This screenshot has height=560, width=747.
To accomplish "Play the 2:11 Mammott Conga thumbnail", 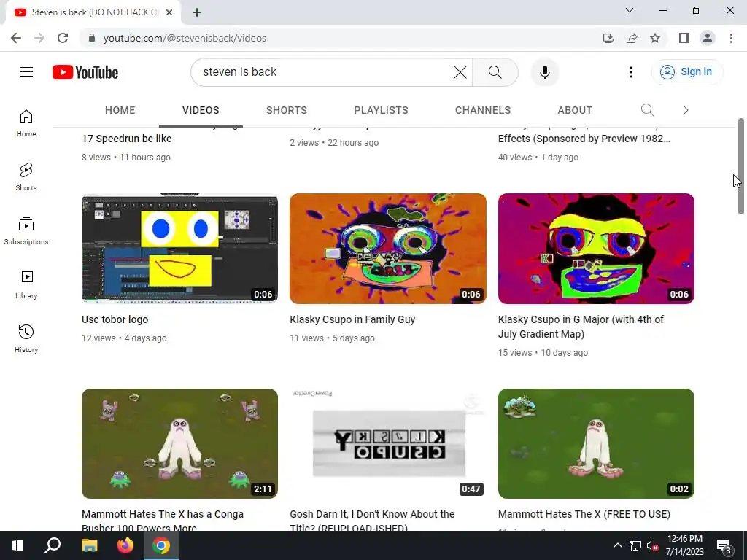I will 179,443.
